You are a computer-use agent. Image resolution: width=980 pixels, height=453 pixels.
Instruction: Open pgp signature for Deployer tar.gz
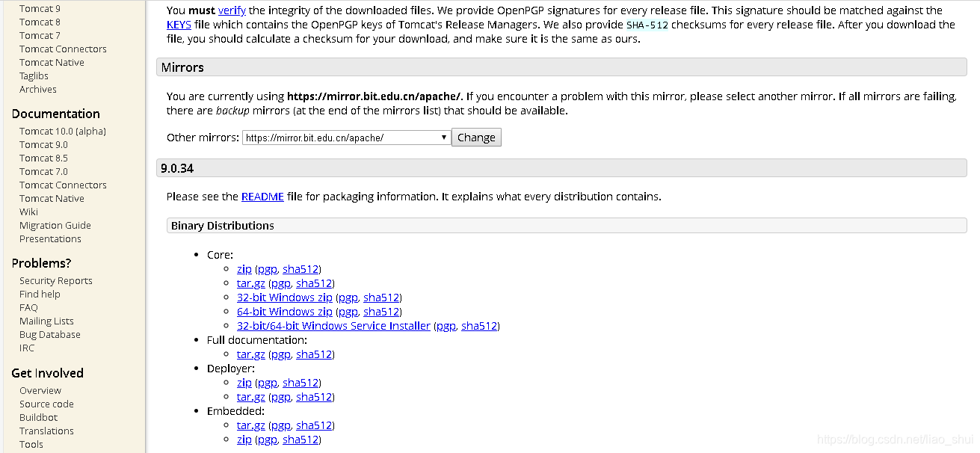coord(281,397)
